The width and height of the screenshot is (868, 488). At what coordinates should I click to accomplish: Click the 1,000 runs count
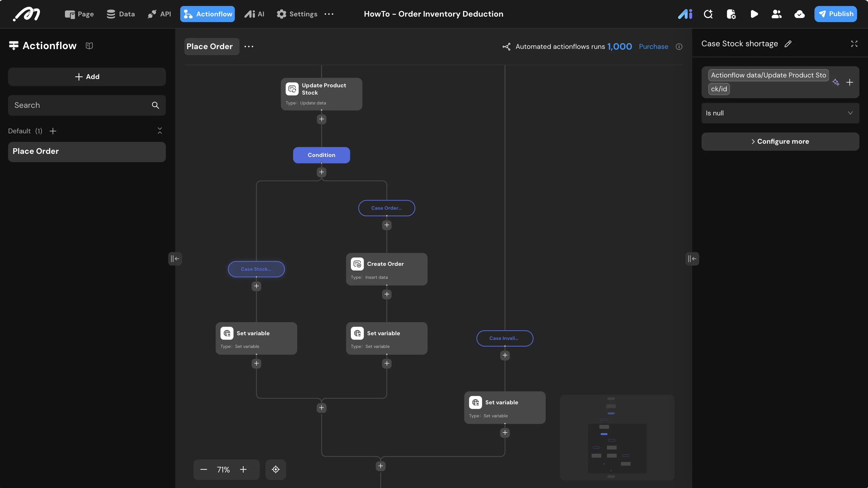click(x=620, y=47)
